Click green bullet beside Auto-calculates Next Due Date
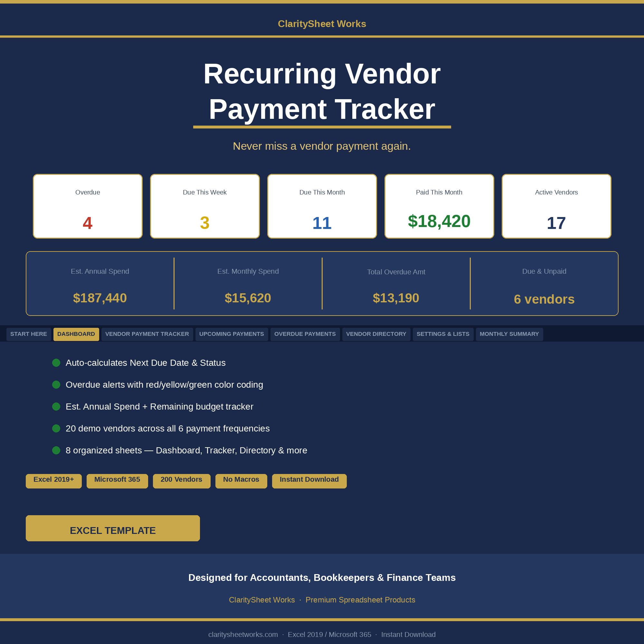 pos(56,363)
